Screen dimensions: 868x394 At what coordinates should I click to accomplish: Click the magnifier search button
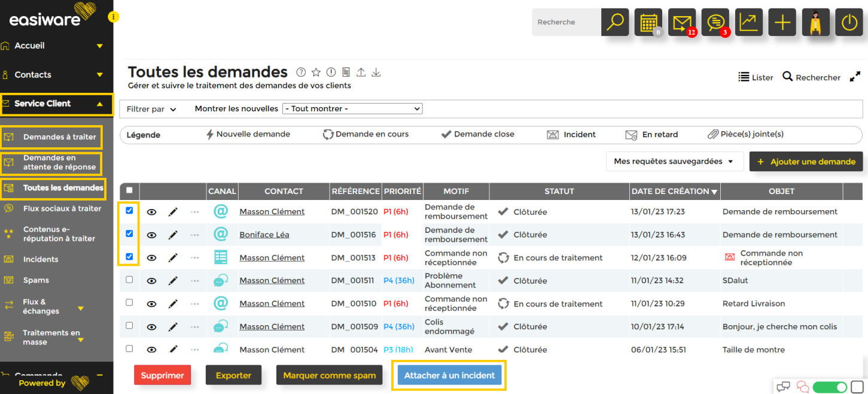615,22
